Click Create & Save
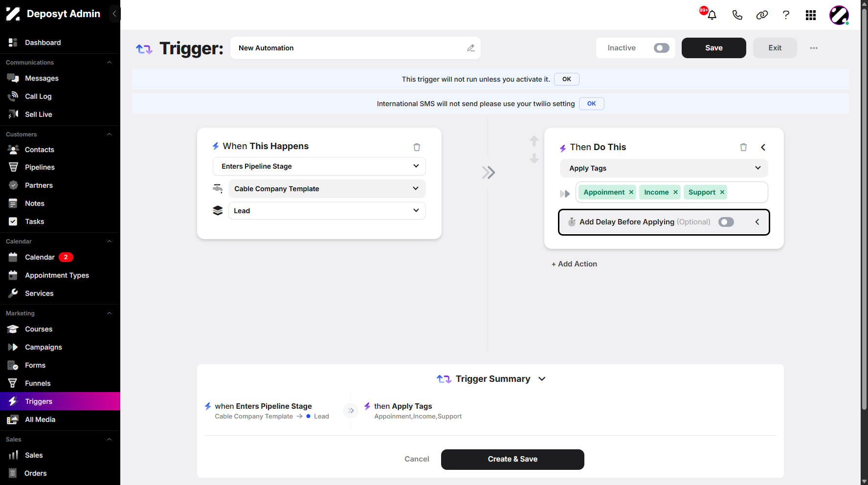 tap(512, 459)
